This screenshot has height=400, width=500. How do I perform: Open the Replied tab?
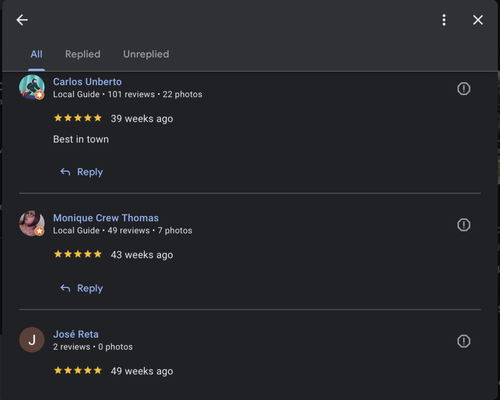point(83,54)
